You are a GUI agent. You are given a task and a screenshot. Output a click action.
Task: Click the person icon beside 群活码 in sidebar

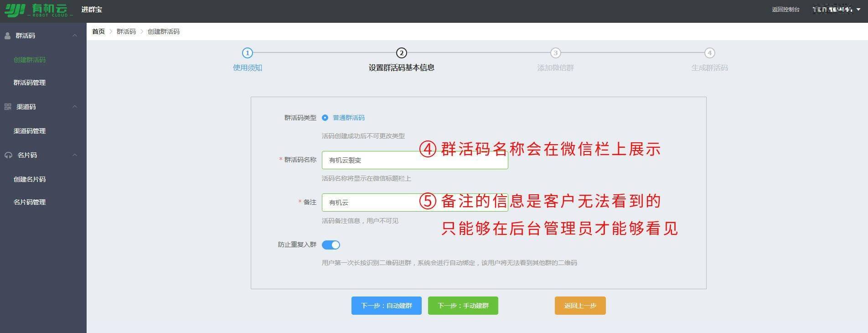click(x=7, y=36)
